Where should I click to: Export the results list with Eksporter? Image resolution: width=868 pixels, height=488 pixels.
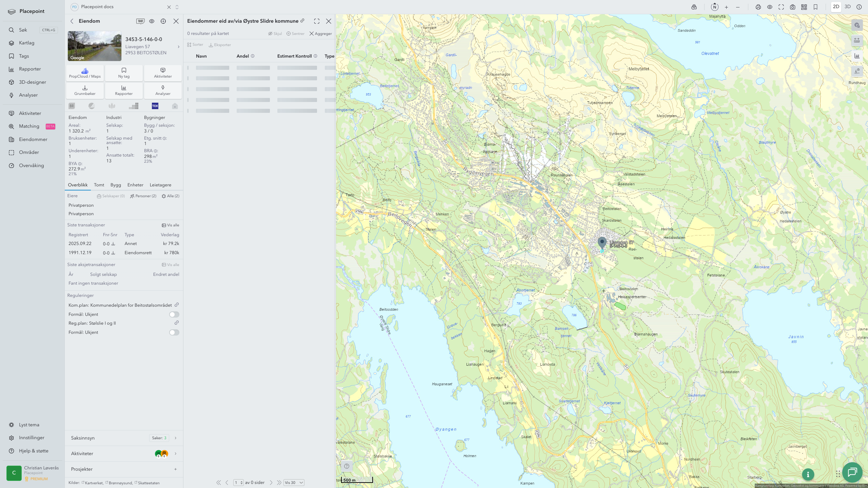tap(220, 45)
